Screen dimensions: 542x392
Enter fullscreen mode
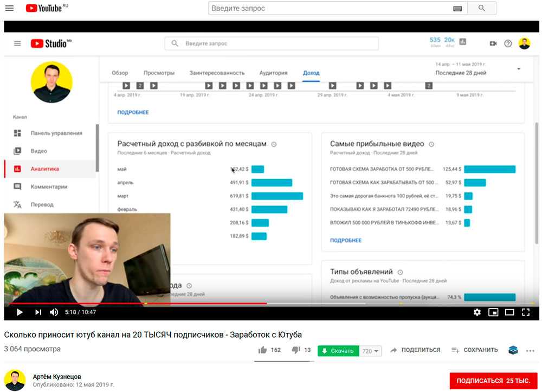click(526, 312)
